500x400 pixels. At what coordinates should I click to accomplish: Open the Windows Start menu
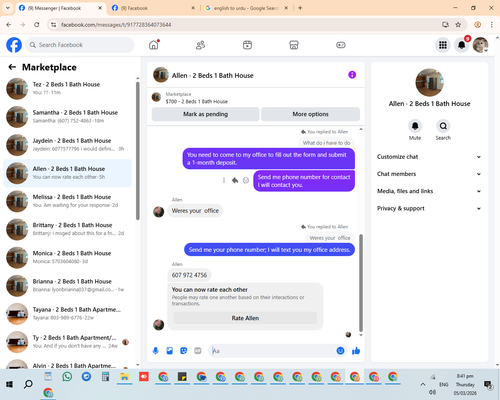(9, 384)
